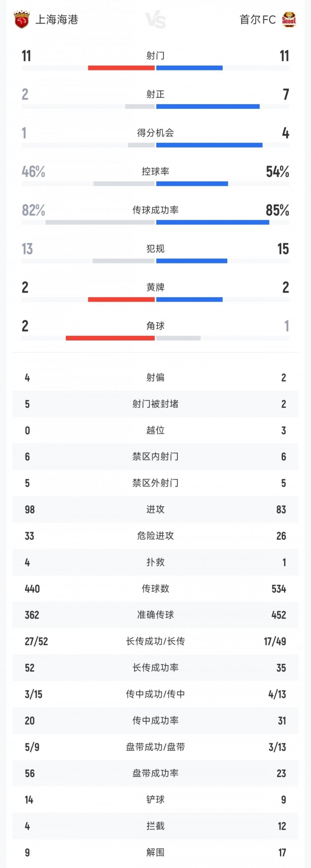Select the 射偏 stat row
Screen dimensions: 311x868
(x=155, y=377)
